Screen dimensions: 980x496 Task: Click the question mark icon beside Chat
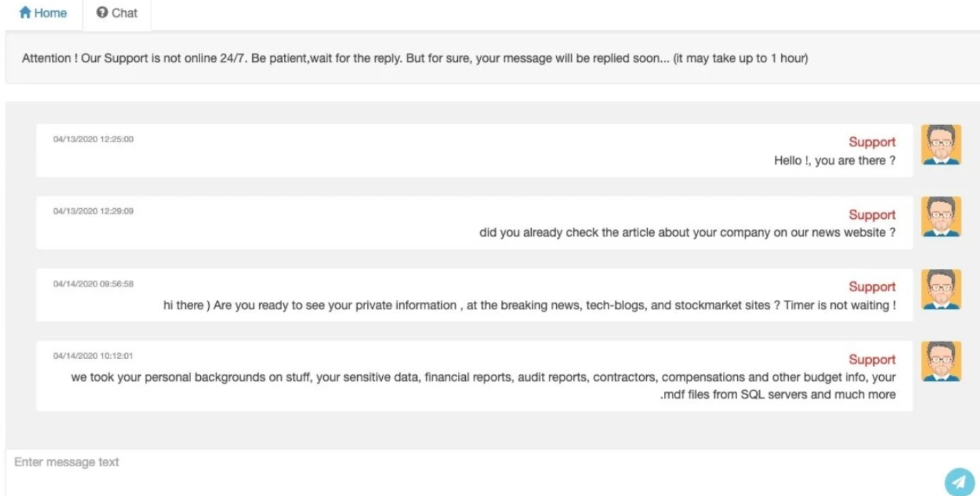[102, 13]
